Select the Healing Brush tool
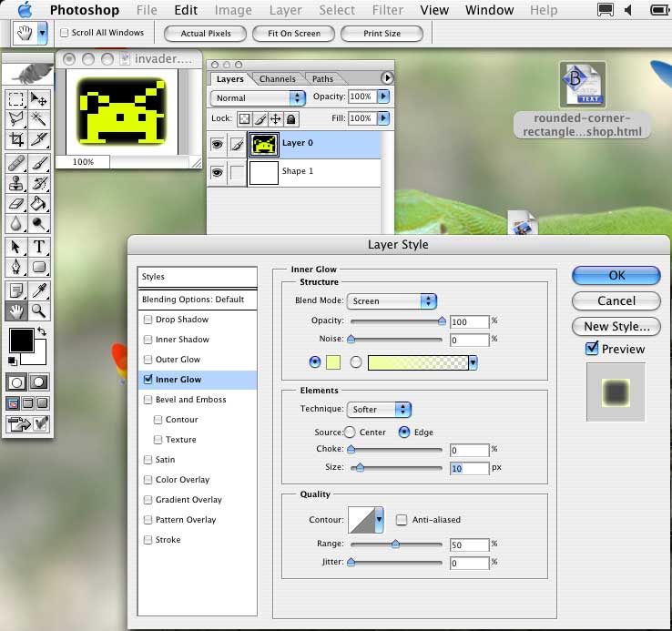The image size is (672, 631). click(x=16, y=163)
